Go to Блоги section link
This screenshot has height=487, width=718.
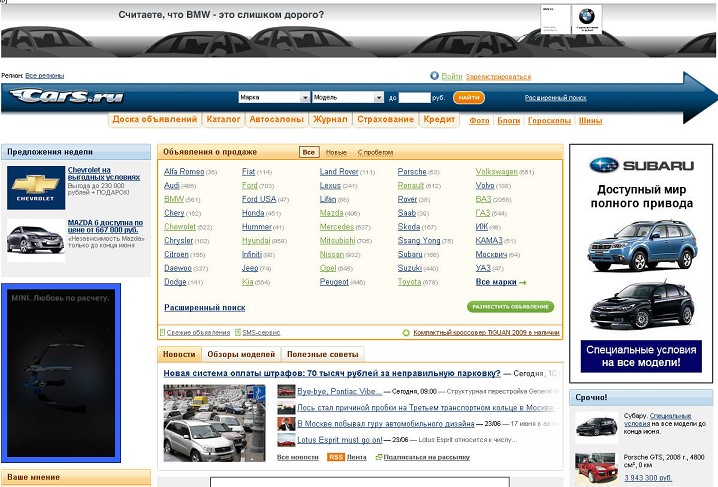coord(509,120)
